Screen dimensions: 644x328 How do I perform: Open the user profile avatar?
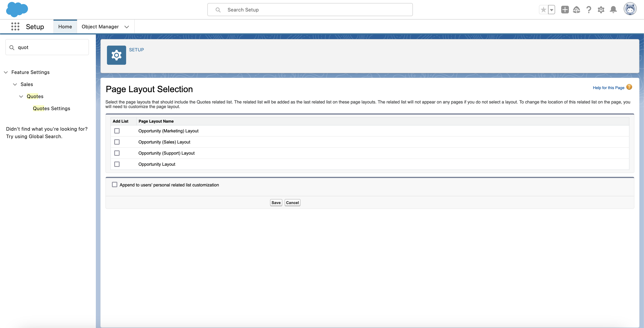630,9
